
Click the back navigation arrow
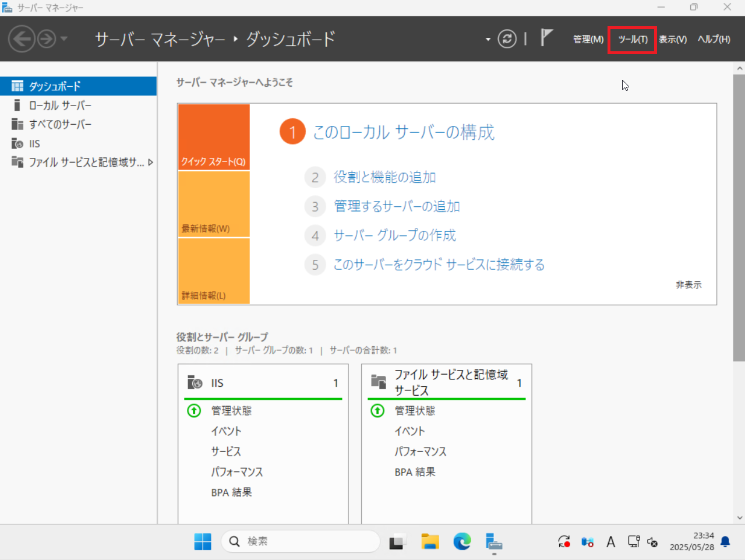[x=22, y=39]
